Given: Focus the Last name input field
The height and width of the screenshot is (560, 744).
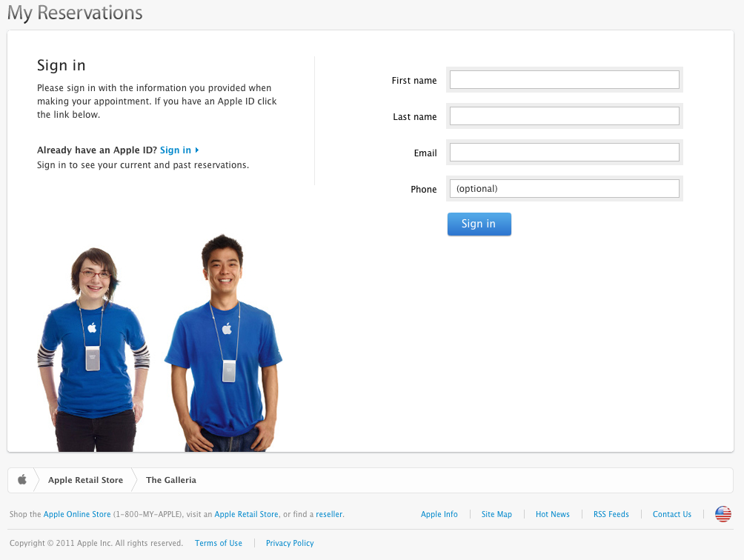Looking at the screenshot, I should [x=564, y=116].
